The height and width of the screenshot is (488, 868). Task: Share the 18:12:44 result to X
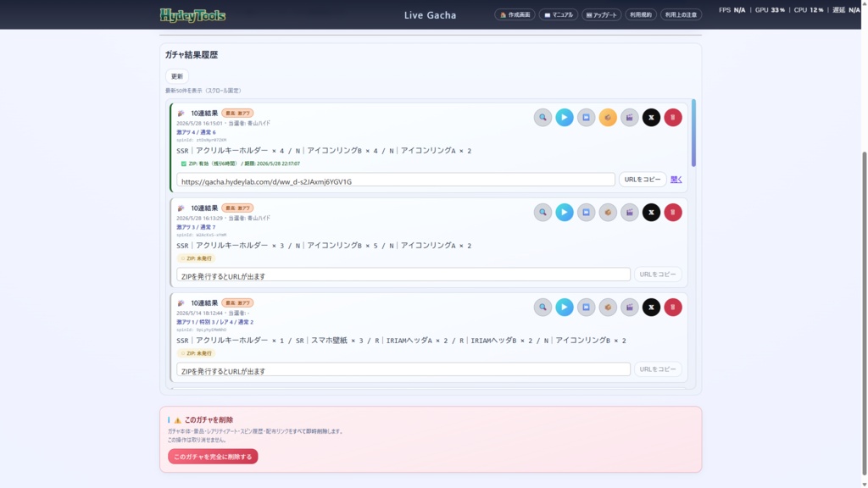[651, 307]
